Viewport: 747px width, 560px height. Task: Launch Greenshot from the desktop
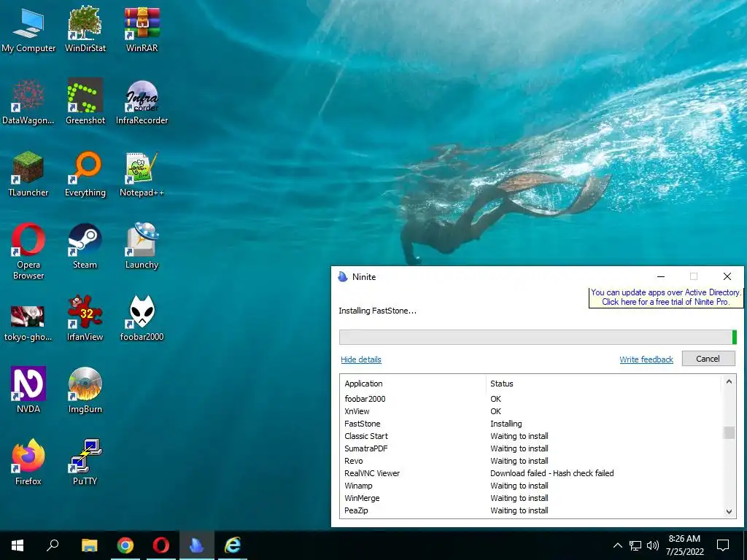pos(85,102)
